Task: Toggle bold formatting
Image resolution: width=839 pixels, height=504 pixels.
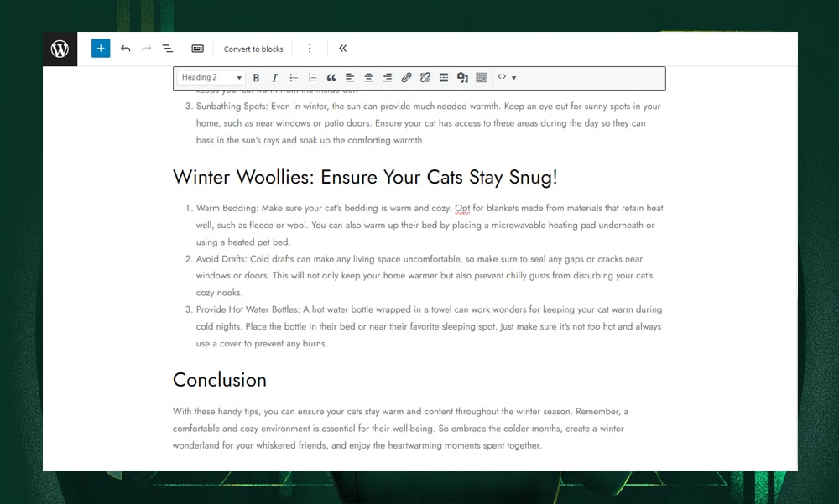Action: 256,78
